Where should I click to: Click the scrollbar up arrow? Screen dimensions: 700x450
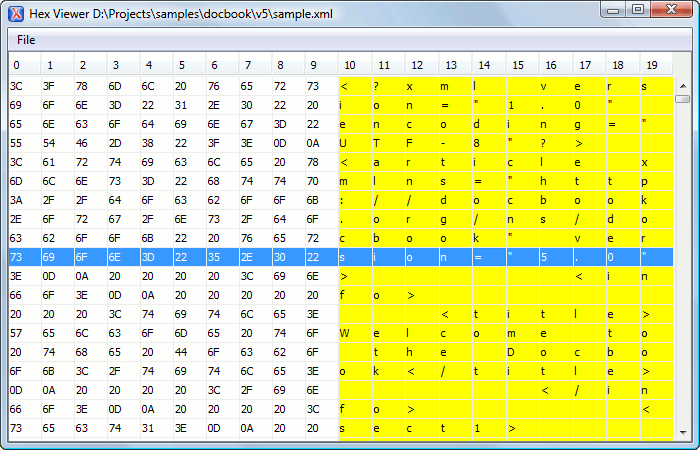682,83
